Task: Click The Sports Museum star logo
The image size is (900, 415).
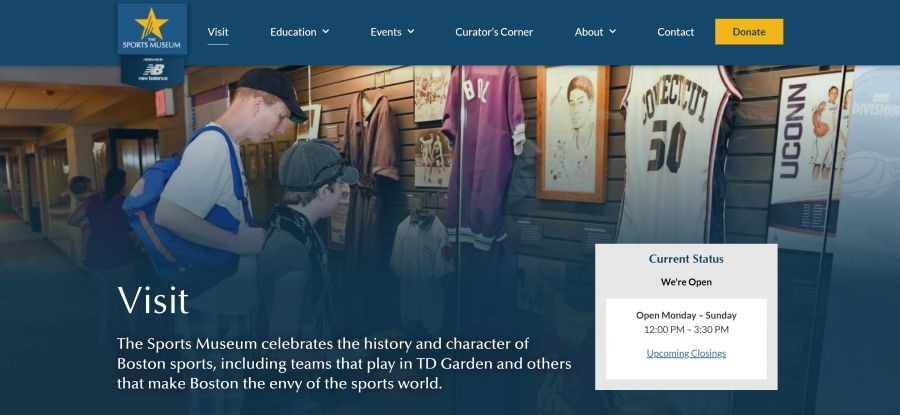Action: (x=152, y=29)
